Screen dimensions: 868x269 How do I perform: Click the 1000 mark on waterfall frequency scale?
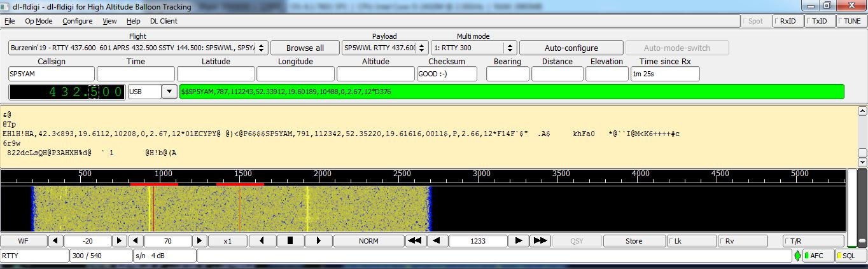pos(163,174)
